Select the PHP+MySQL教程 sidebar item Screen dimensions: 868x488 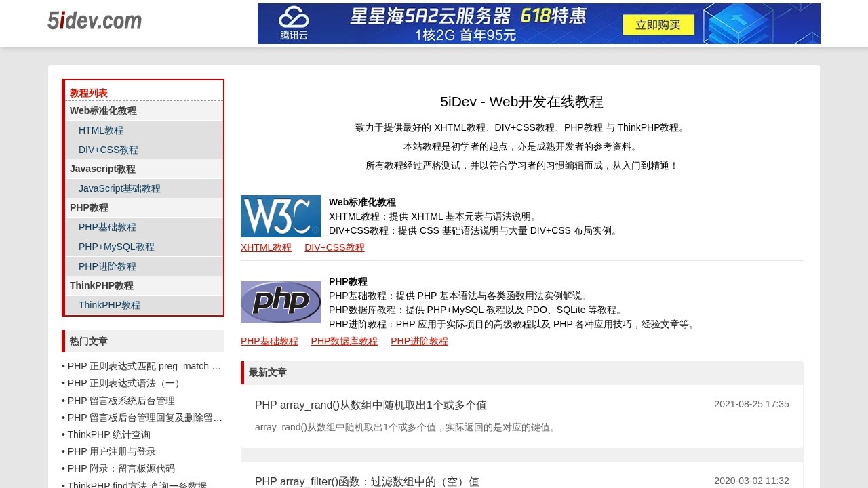click(116, 247)
